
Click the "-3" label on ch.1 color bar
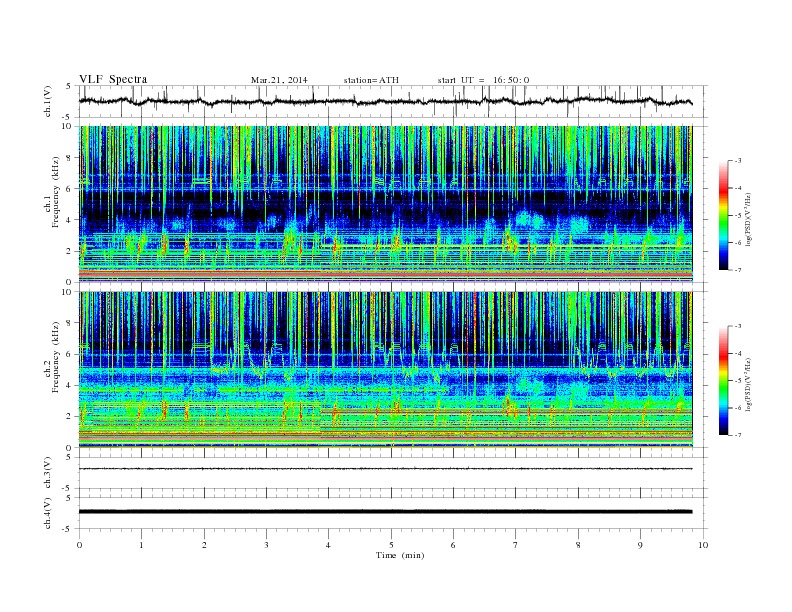738,161
